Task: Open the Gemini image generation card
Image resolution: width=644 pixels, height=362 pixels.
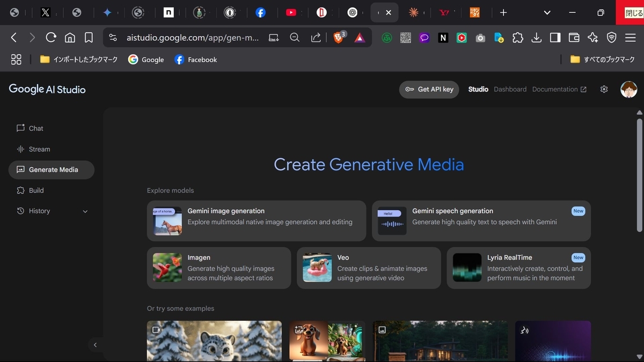Action: pyautogui.click(x=257, y=221)
